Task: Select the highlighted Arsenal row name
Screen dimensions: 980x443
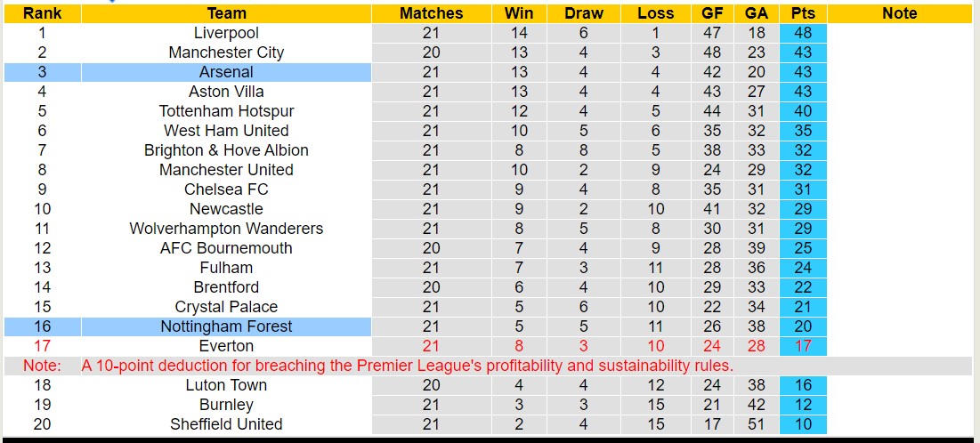Action: [x=226, y=72]
